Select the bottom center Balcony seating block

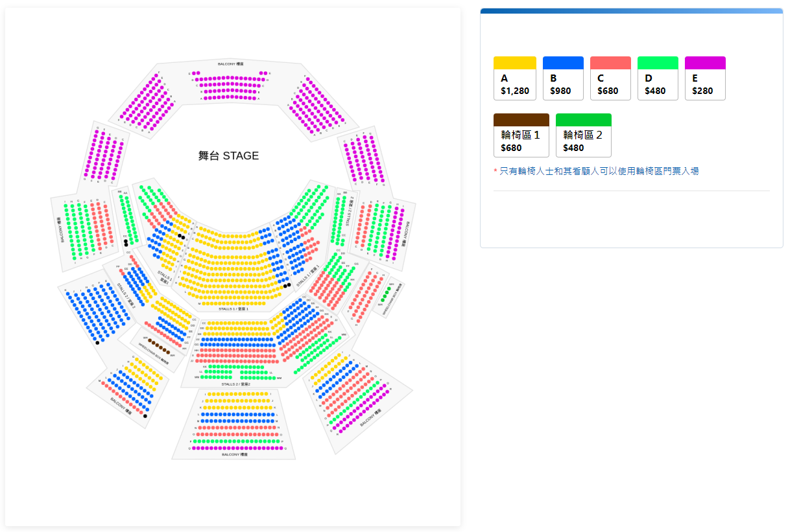(x=235, y=421)
